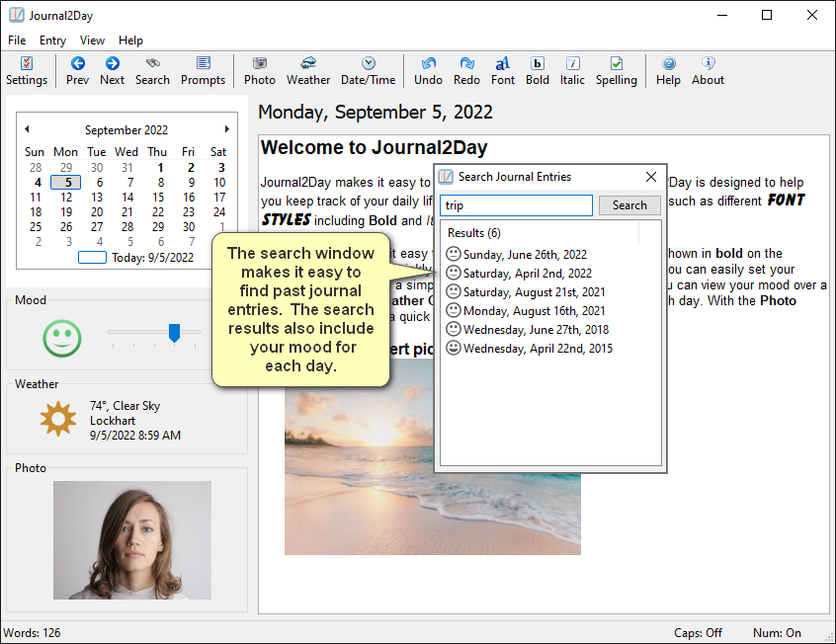Open result Wednesday, April 22nd, 2015
836x644 pixels.
[x=538, y=349]
